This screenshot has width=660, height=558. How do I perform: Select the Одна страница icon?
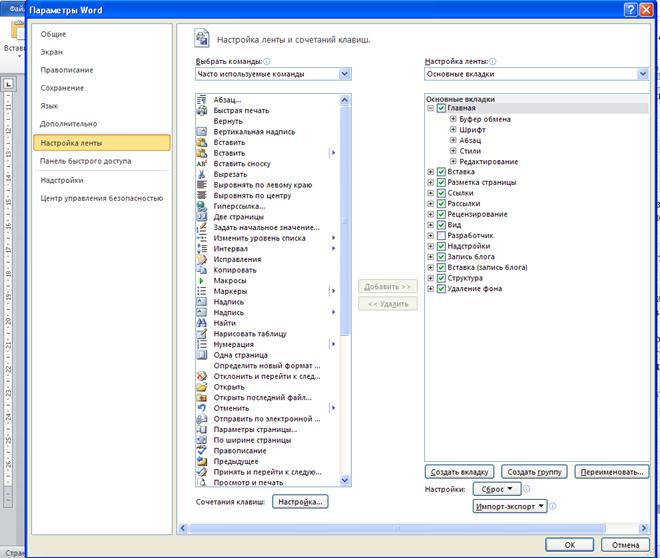pyautogui.click(x=202, y=355)
